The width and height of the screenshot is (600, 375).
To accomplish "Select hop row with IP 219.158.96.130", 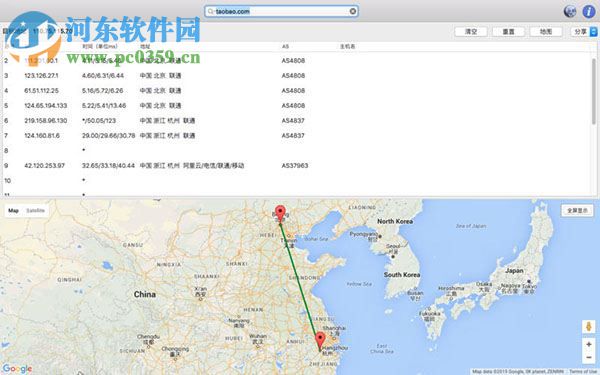I will point(297,121).
